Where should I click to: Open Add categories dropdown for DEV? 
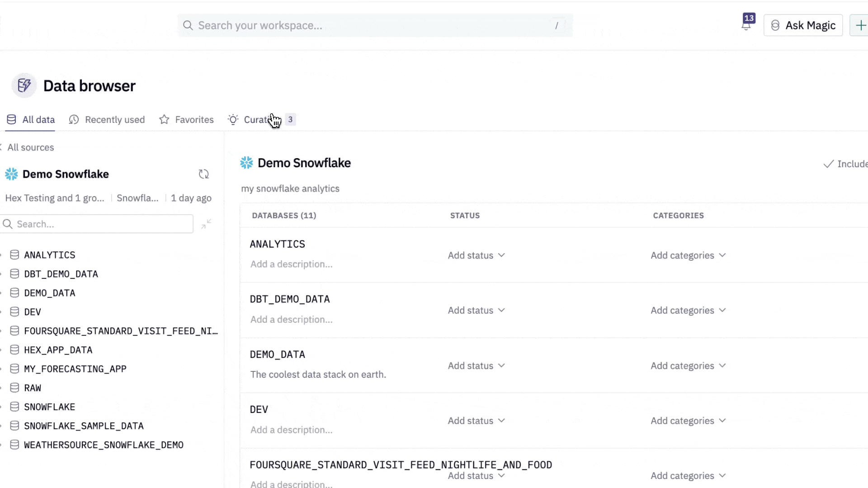(x=688, y=421)
